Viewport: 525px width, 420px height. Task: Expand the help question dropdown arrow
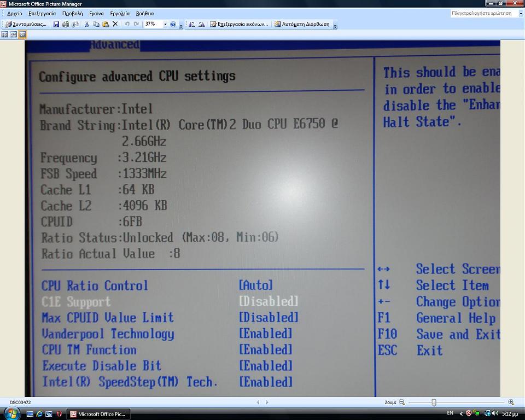(x=521, y=14)
